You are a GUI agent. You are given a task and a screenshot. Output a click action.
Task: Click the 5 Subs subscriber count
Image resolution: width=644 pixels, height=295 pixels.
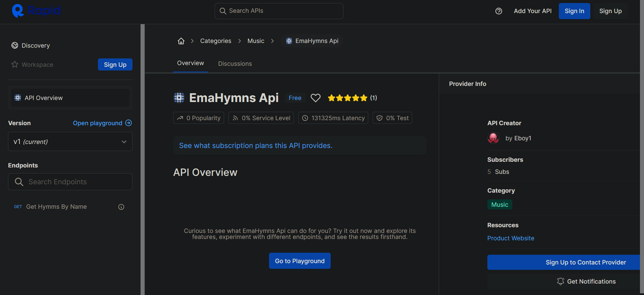498,171
